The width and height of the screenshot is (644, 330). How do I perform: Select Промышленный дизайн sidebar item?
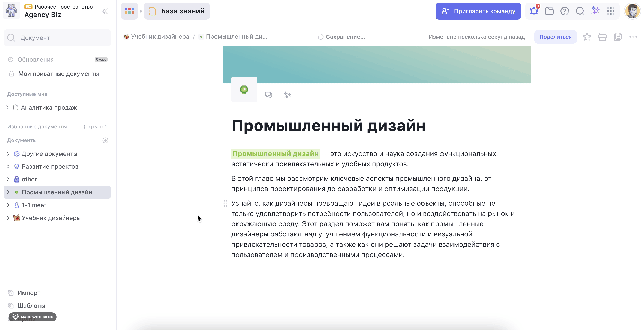[57, 192]
